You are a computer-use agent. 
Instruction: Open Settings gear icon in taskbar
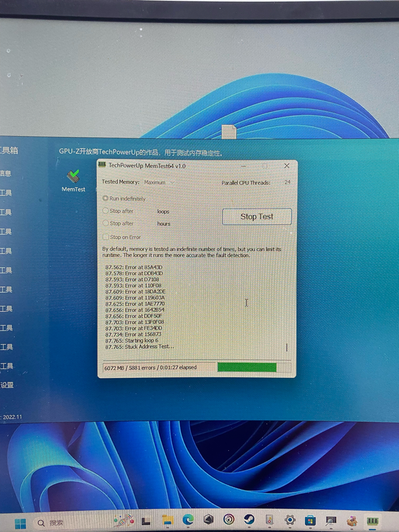pyautogui.click(x=290, y=520)
